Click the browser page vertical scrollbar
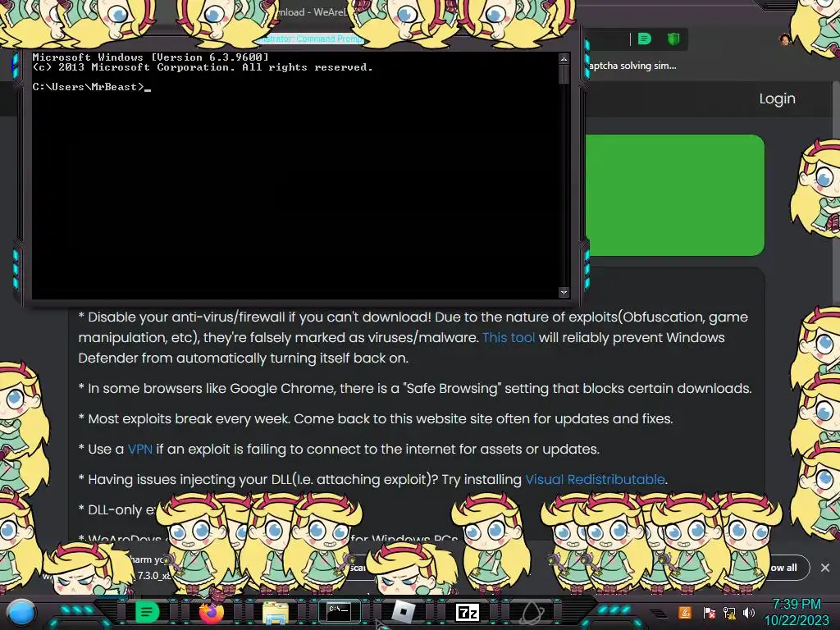Screen dimensions: 840x630 click(x=836, y=193)
